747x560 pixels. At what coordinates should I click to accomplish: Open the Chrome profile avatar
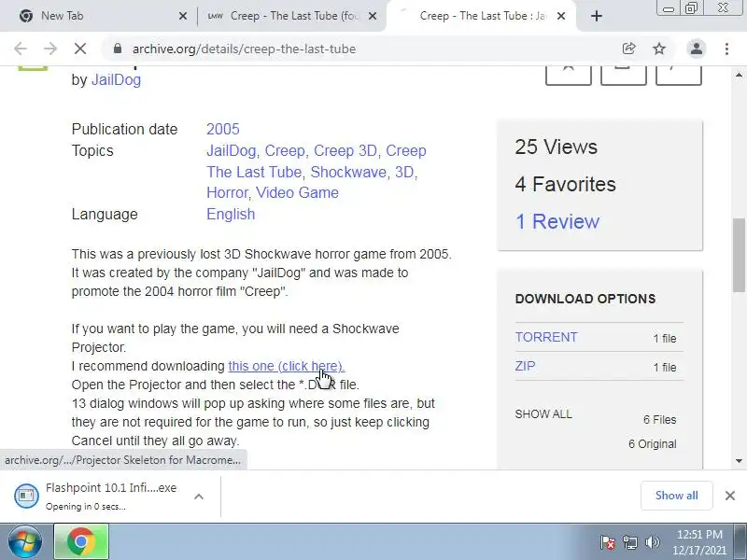coord(696,49)
